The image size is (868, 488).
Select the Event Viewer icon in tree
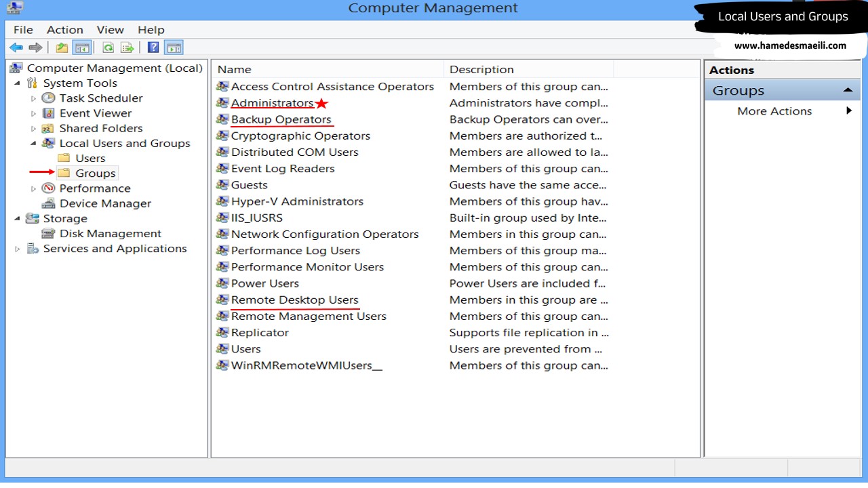click(x=48, y=113)
